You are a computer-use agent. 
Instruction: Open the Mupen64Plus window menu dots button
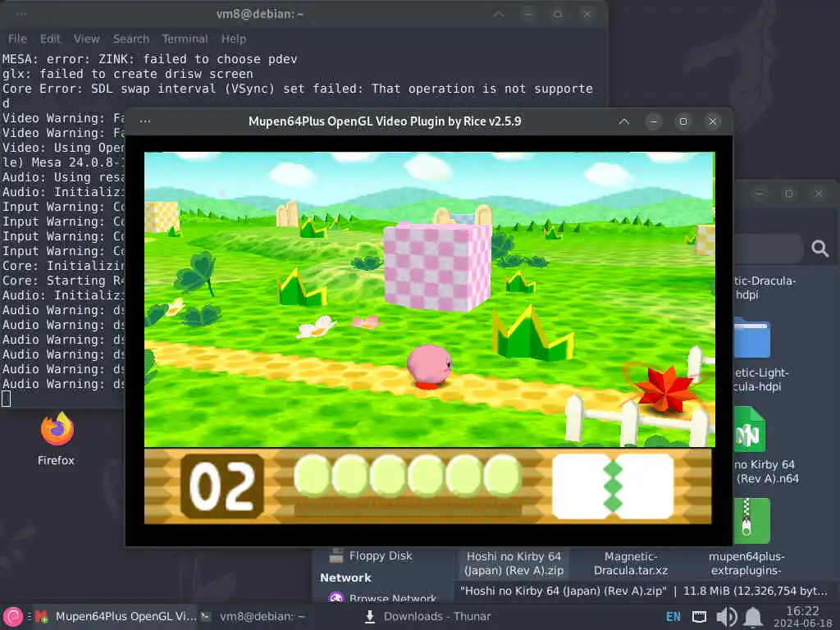pyautogui.click(x=144, y=121)
